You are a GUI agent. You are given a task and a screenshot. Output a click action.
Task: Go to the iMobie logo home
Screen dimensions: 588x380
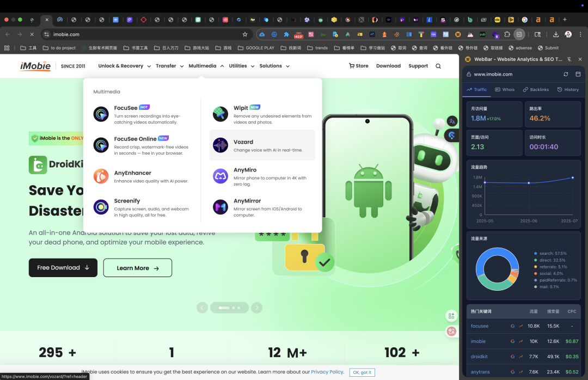click(x=35, y=66)
